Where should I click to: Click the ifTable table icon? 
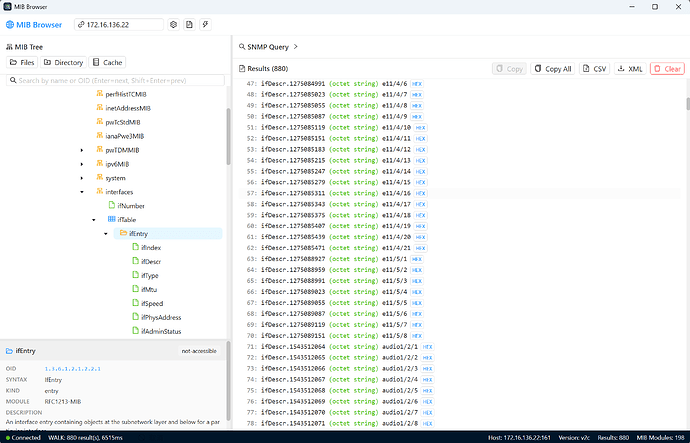pos(112,219)
